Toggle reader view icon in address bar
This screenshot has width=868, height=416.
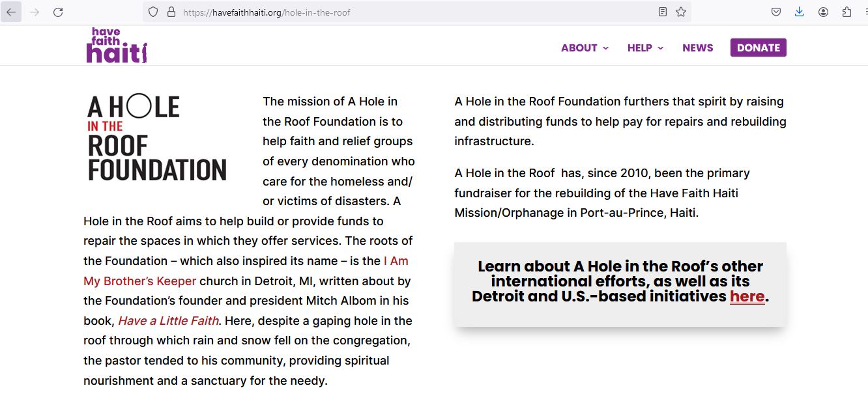pos(663,12)
